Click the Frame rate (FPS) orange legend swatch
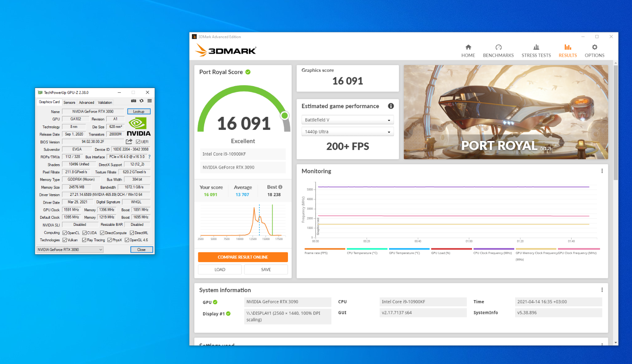Screen dimensions: 632x364 point(325,249)
